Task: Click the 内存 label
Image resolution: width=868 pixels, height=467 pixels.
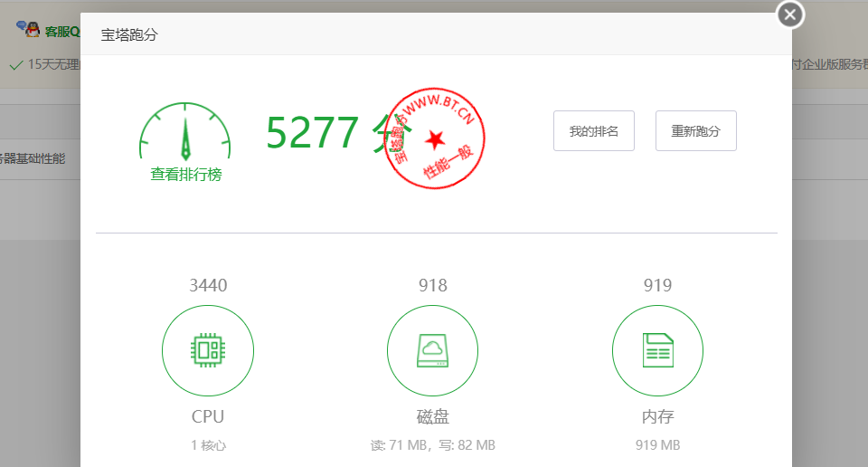Action: tap(657, 416)
